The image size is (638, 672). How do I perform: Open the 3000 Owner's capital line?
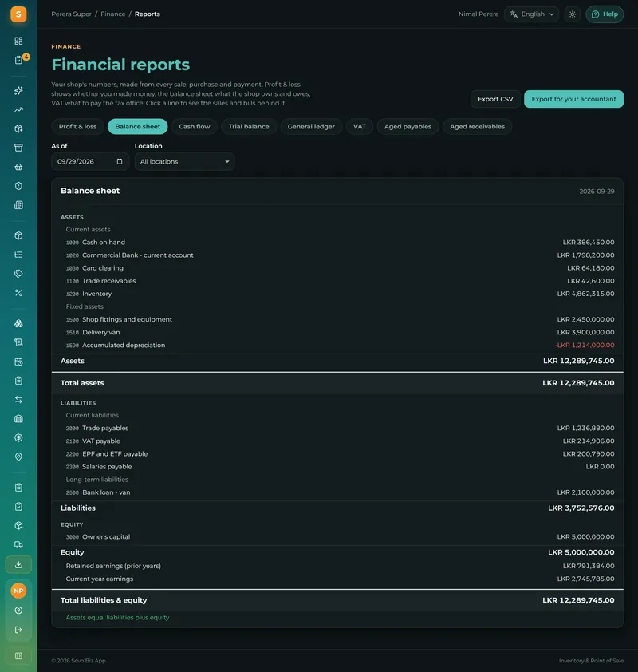[x=337, y=536]
